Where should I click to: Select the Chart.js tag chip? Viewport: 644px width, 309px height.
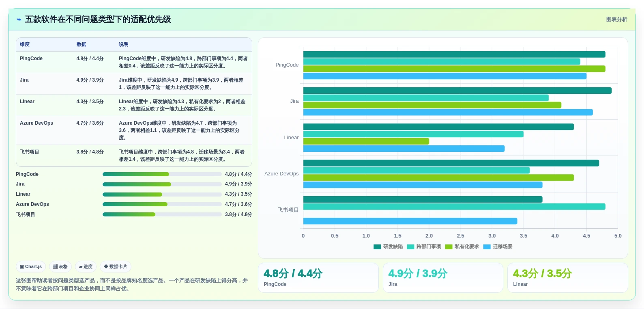pos(31,267)
